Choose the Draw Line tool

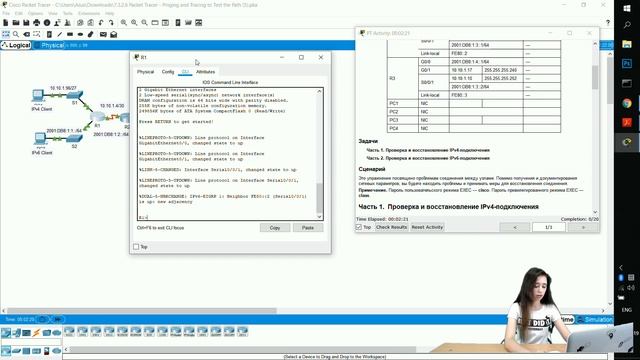click(60, 34)
